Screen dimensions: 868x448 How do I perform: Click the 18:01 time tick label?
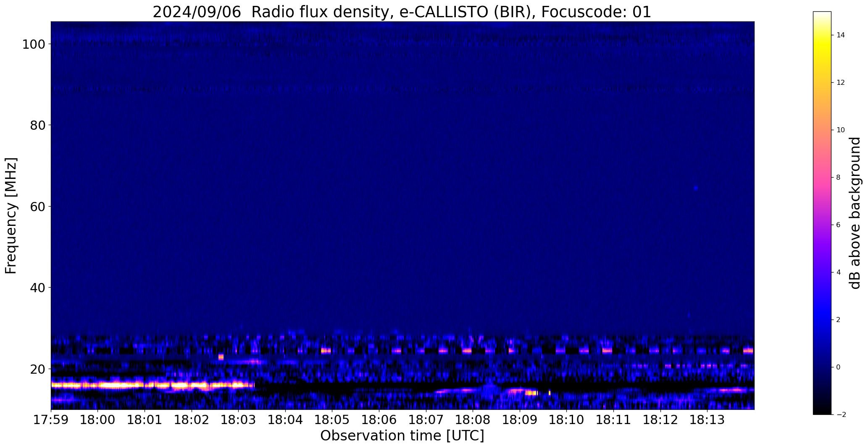(145, 420)
